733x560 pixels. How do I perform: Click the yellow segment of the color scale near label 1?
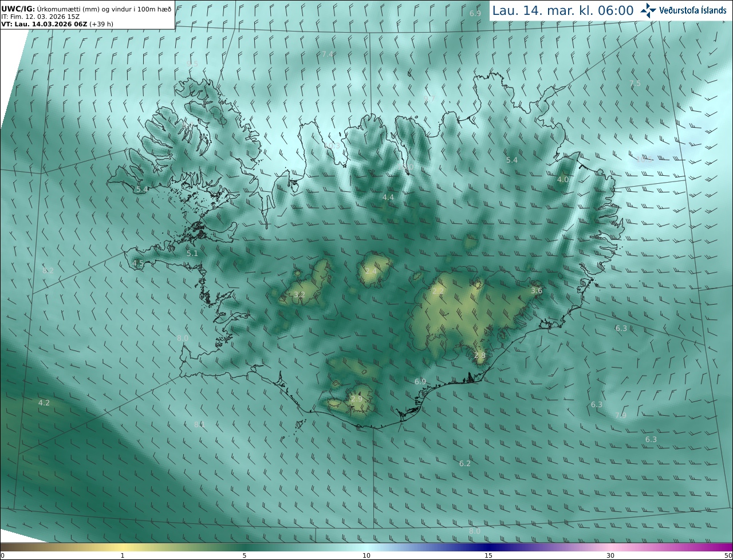[x=123, y=547]
